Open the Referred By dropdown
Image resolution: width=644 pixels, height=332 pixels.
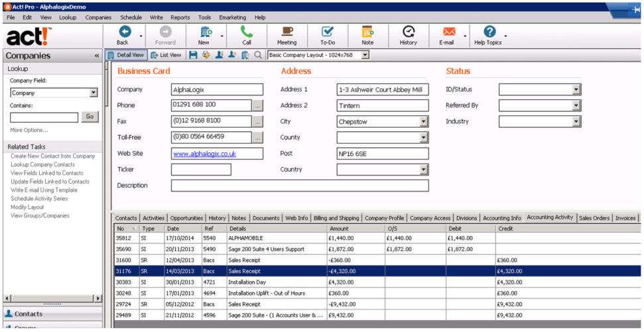pyautogui.click(x=576, y=105)
